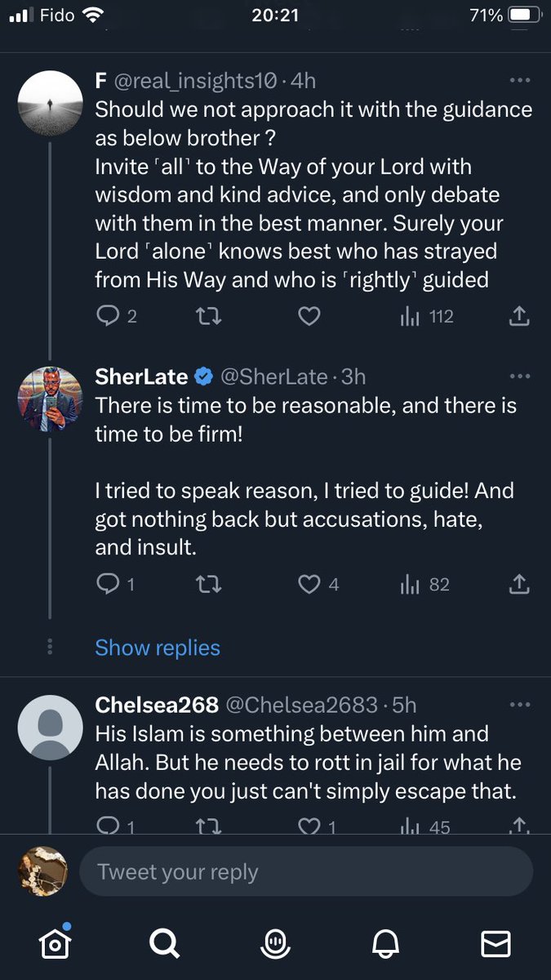This screenshot has height=980, width=551.
Task: Reply to SherLate's tweet
Action: point(115,584)
